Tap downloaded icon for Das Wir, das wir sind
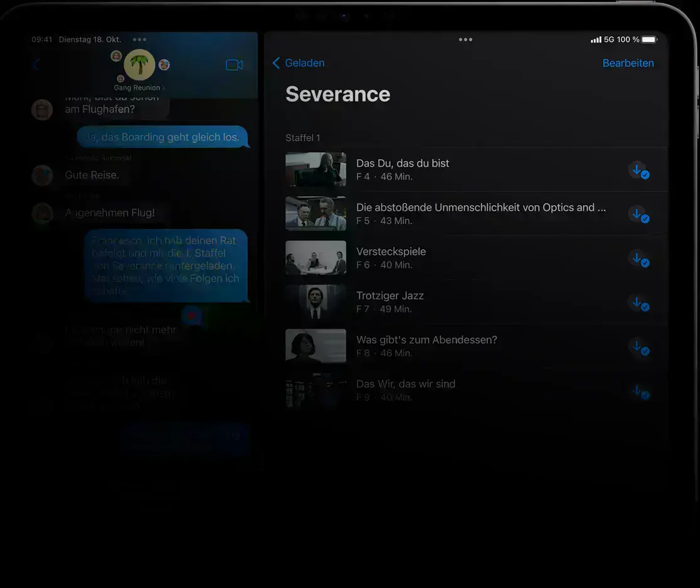 639,391
